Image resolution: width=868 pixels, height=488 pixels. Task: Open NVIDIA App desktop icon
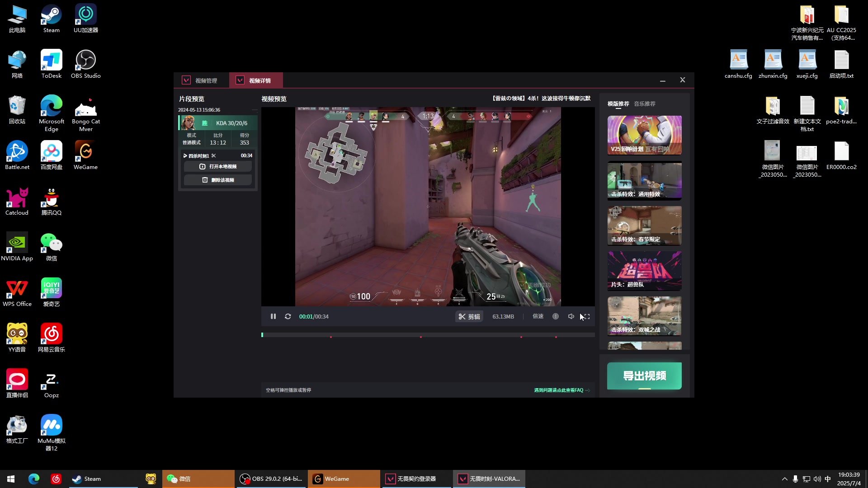17,247
